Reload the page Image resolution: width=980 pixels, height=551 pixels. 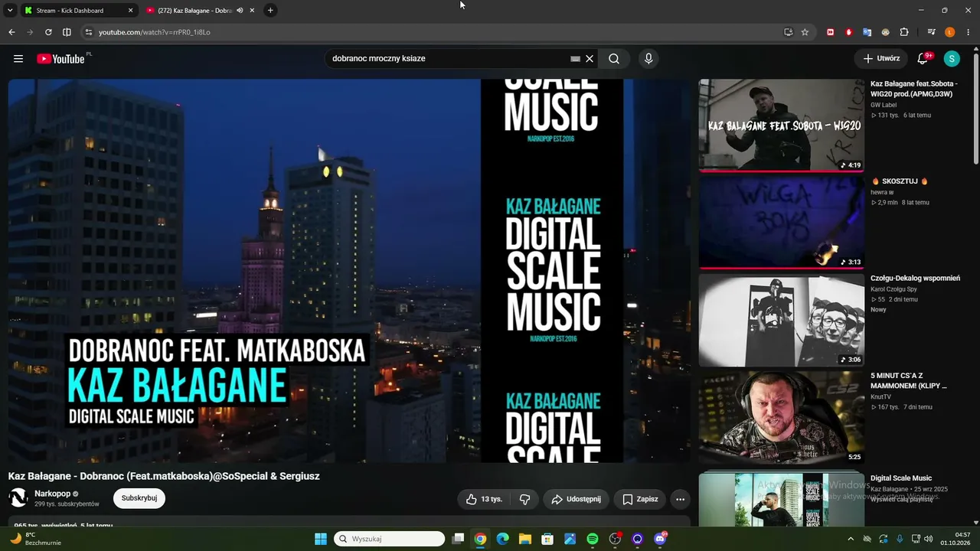pos(48,32)
